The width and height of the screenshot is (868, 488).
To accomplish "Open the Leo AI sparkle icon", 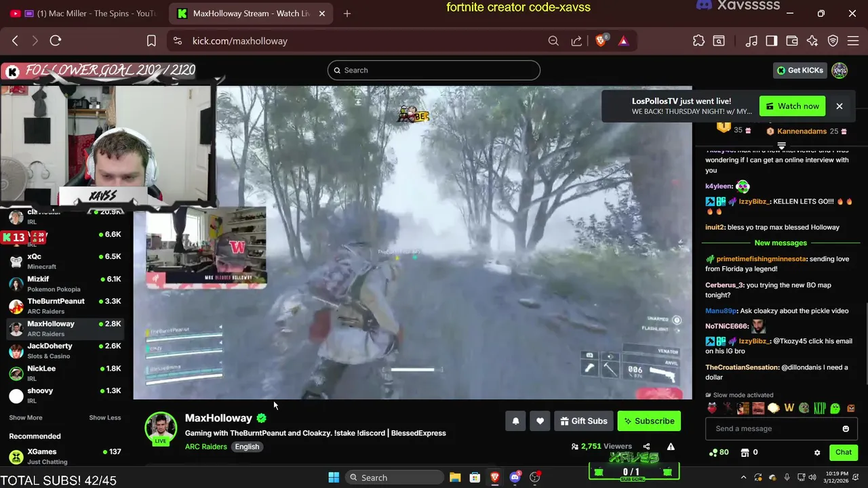I will pyautogui.click(x=812, y=41).
